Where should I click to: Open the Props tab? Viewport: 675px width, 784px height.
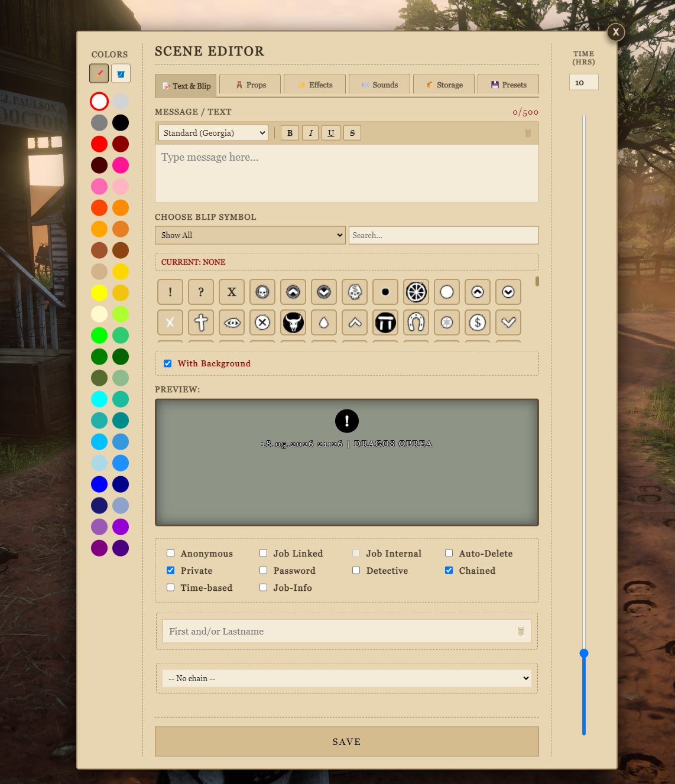(251, 84)
